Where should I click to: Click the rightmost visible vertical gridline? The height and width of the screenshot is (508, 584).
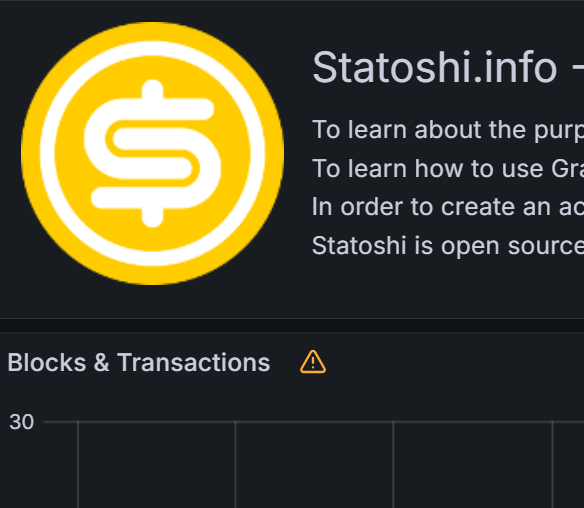pos(552,465)
